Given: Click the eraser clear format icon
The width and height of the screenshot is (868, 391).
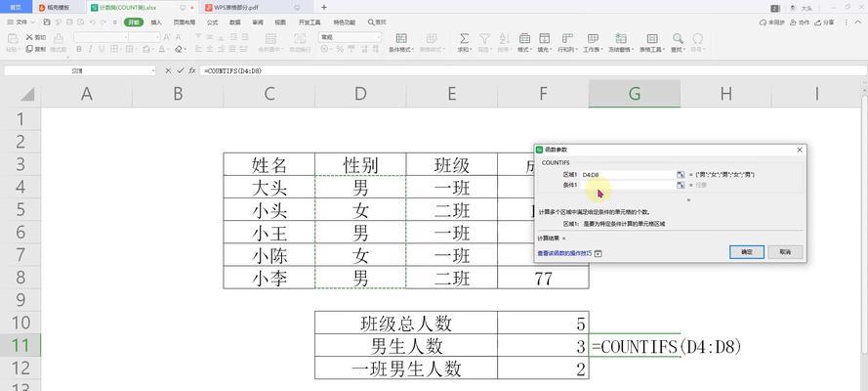Looking at the screenshot, I should click(x=179, y=49).
